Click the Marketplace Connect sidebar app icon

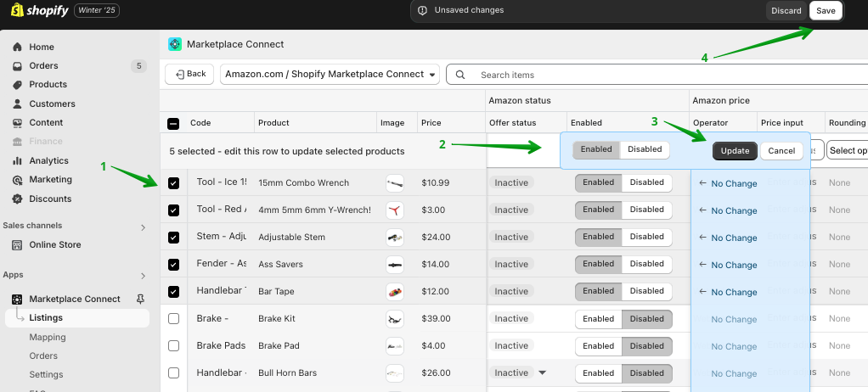pos(17,300)
